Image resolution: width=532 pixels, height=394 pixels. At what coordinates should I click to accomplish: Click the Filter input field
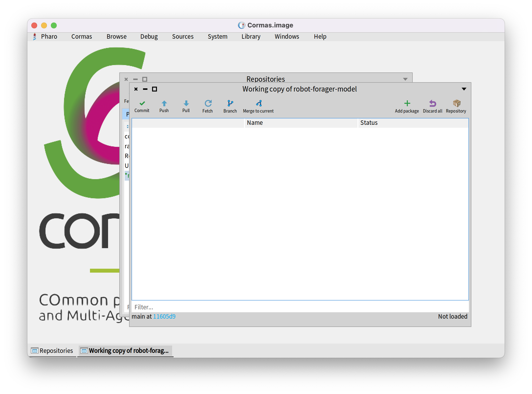[300, 307]
